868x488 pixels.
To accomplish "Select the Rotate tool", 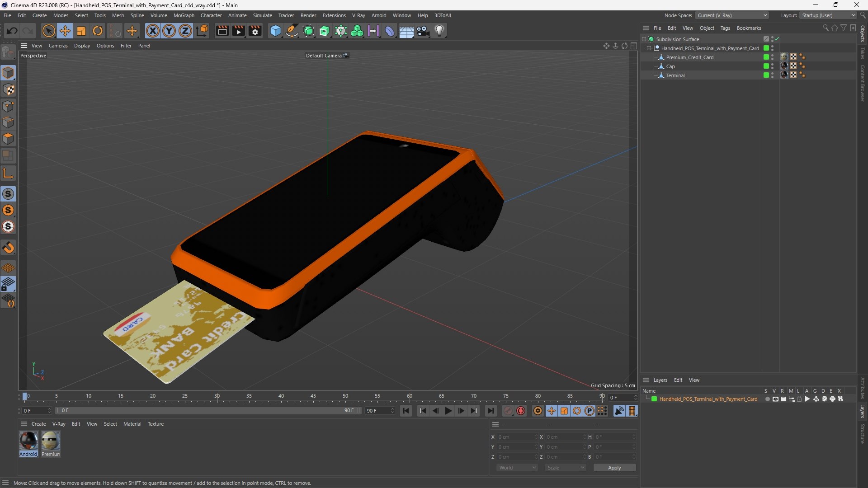I will tap(98, 31).
